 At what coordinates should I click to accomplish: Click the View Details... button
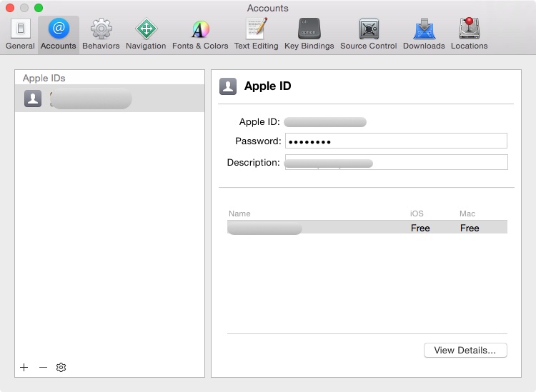[465, 350]
